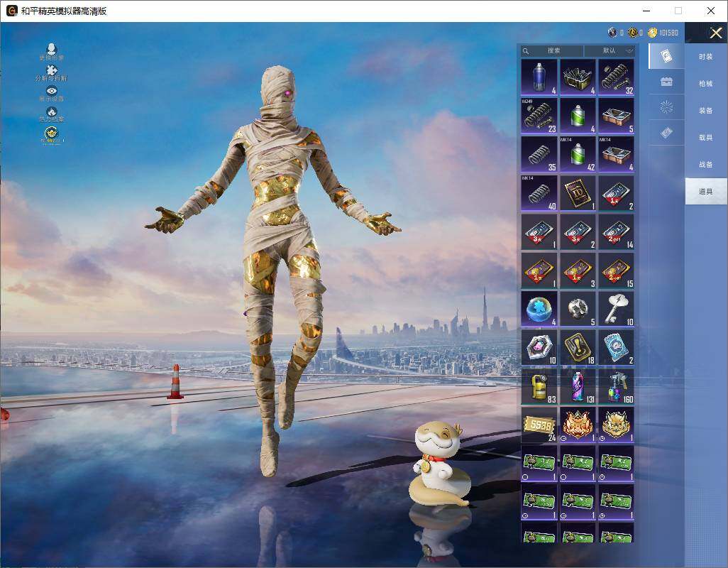Select the yellow canister item, count 83

click(539, 386)
